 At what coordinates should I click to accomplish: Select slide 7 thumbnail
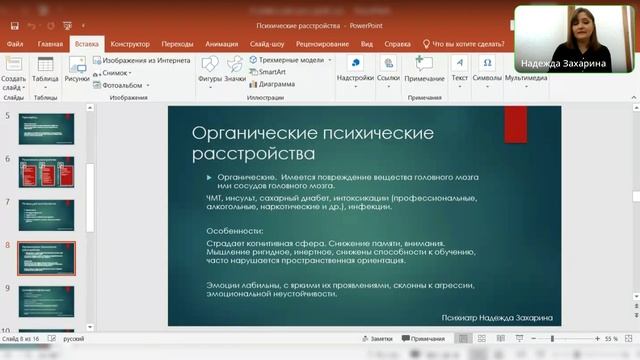click(47, 215)
